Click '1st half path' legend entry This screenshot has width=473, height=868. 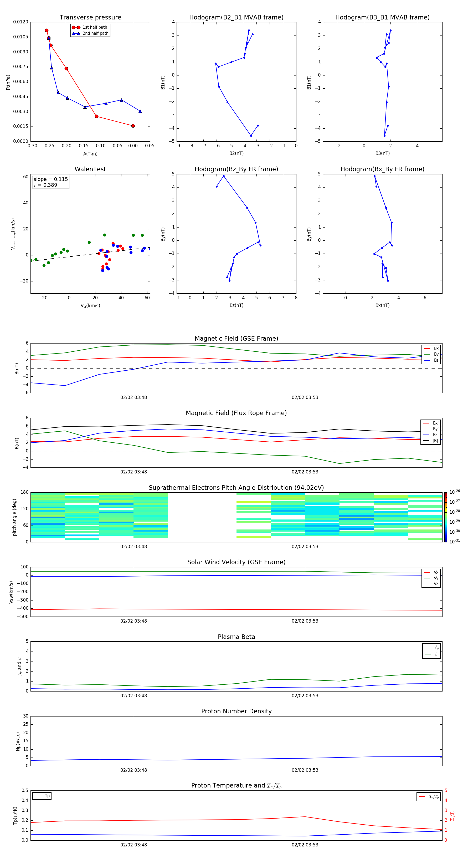(x=90, y=27)
